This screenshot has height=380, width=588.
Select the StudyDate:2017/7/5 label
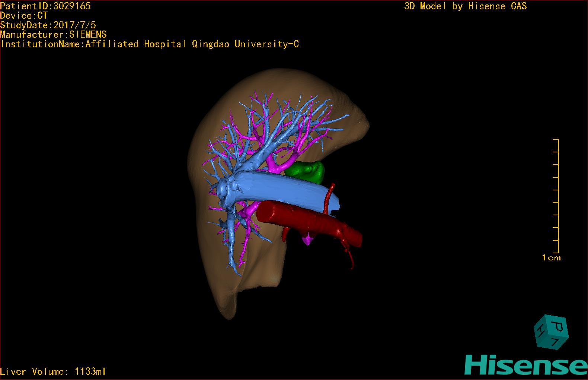(x=48, y=25)
